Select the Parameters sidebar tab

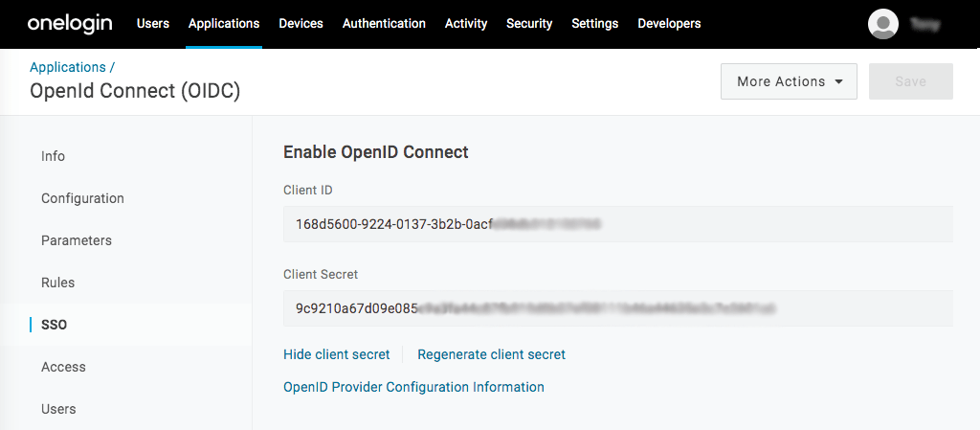click(x=77, y=240)
